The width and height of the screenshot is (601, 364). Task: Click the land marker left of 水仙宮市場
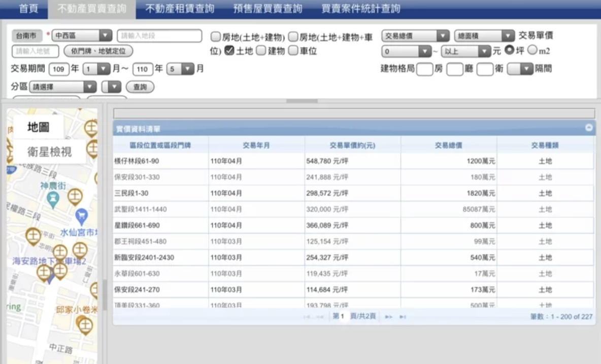tap(34, 235)
